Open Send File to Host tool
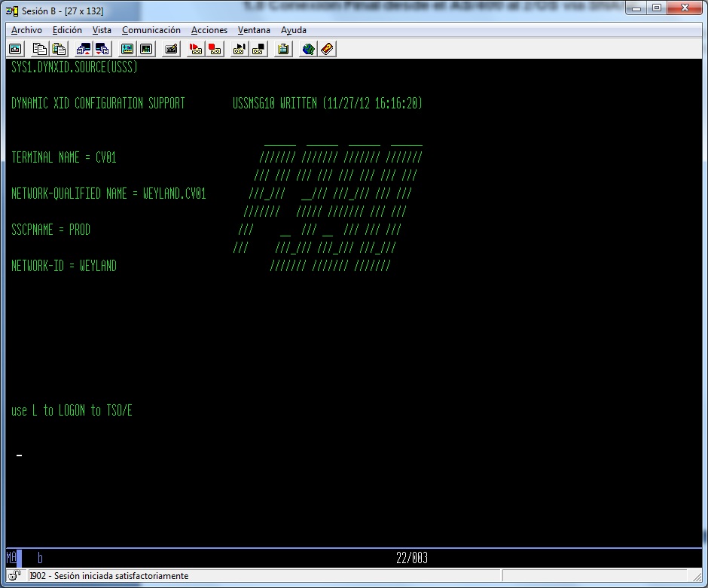Screen dimensions: 708x588 click(84, 49)
